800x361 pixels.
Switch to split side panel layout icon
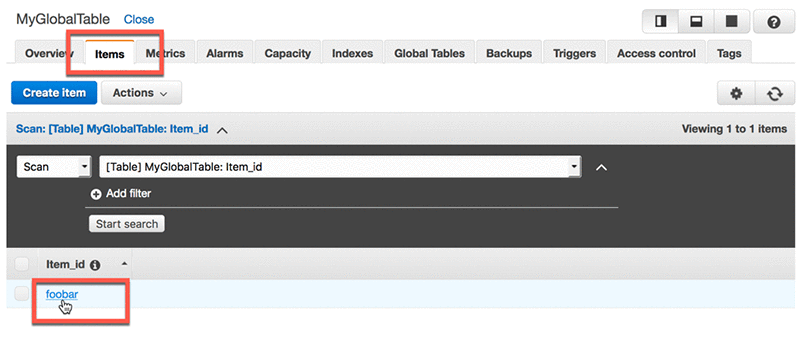661,21
